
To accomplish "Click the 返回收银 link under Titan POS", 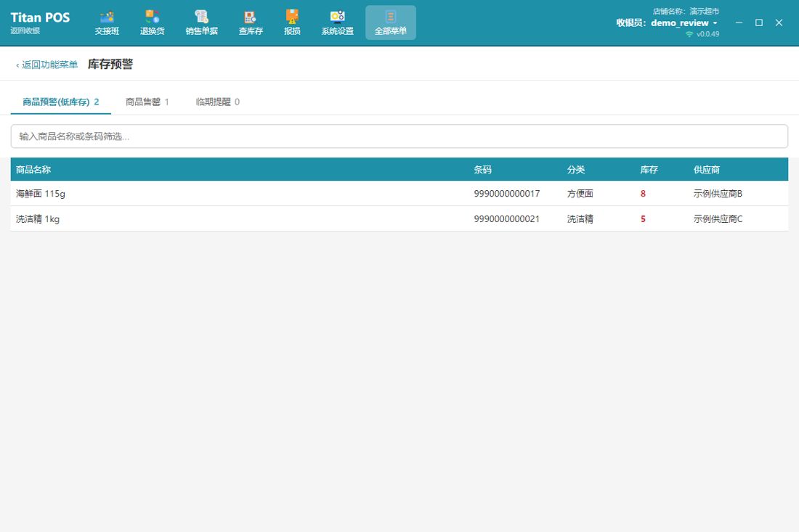I will click(25, 30).
